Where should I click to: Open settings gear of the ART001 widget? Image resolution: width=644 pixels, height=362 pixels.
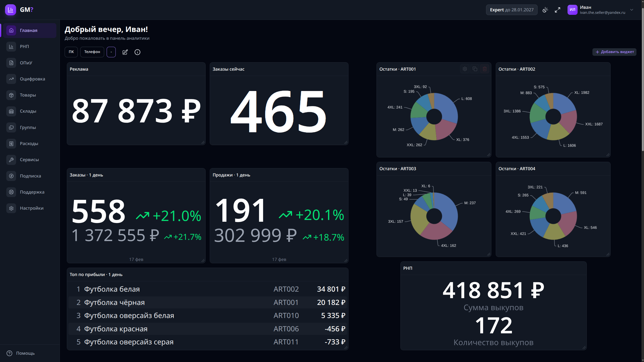pos(465,69)
